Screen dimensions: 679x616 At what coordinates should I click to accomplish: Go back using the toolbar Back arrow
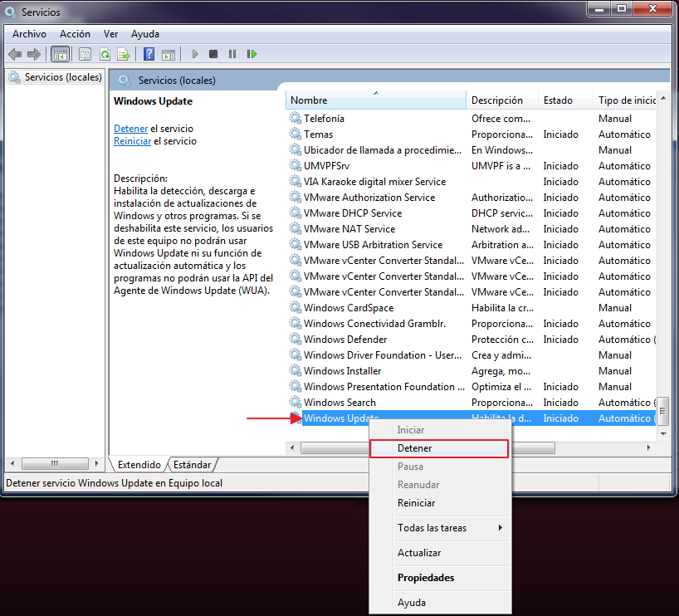(15, 54)
